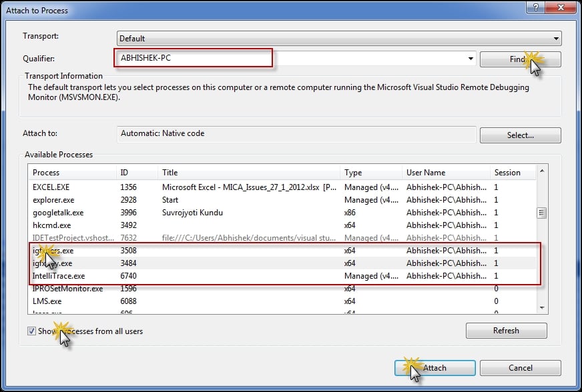Select the googletalk.exe process row
Viewport: 582px width, 392px height.
(x=58, y=213)
